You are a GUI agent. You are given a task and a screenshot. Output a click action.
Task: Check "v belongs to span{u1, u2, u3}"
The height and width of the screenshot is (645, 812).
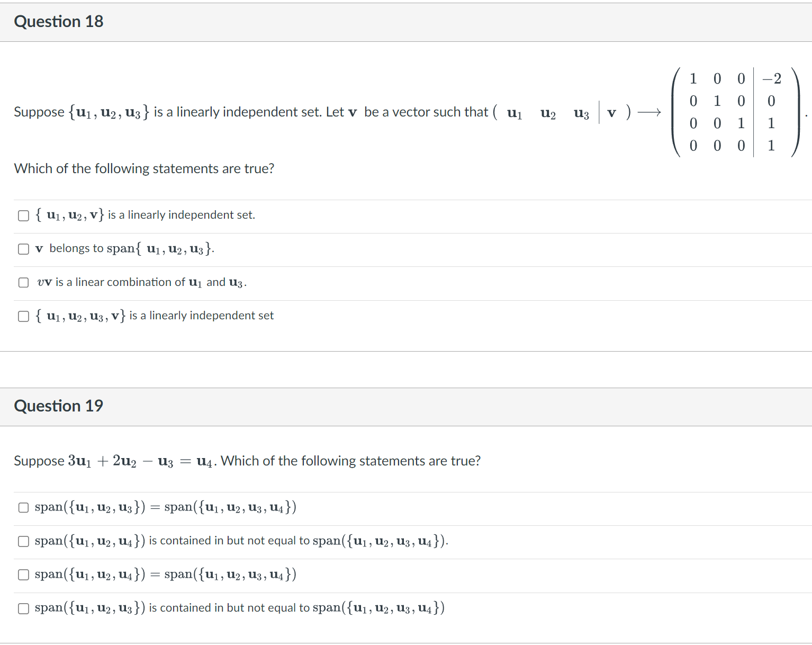click(x=23, y=249)
